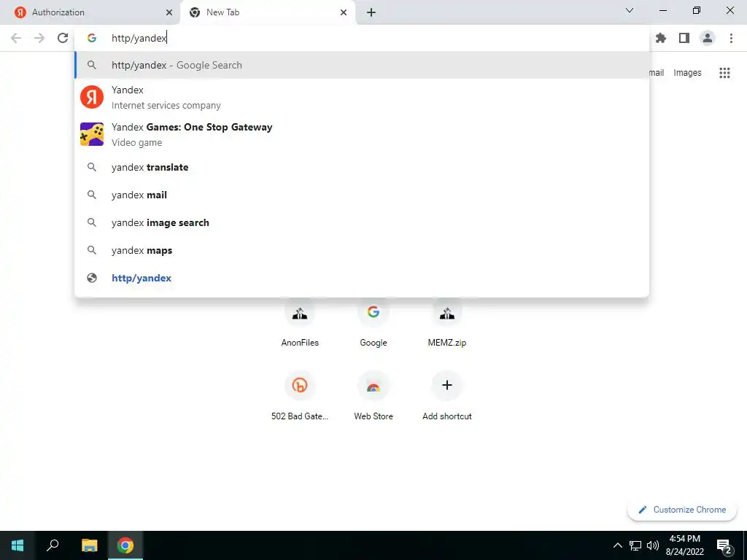Switch to the Authorization tab
The height and width of the screenshot is (560, 747).
90,12
